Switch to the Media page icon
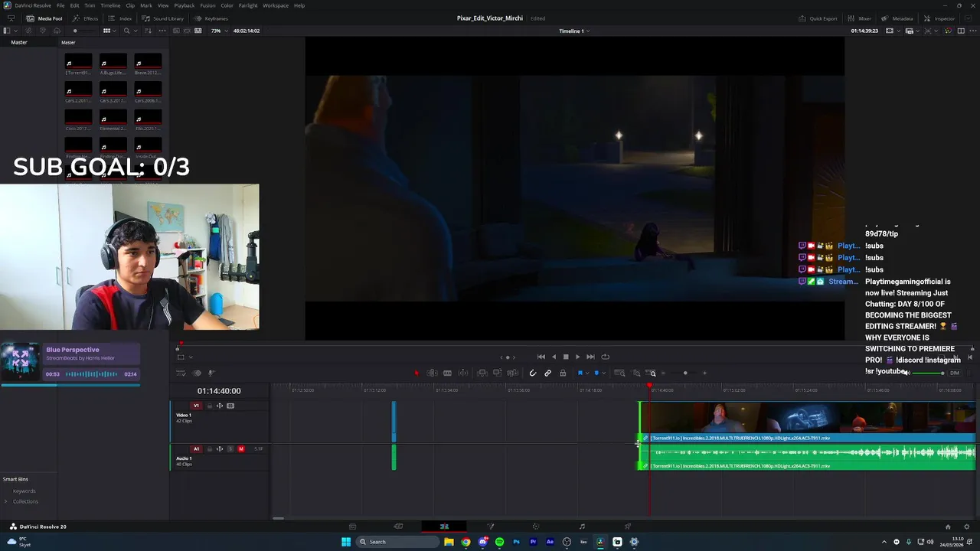The image size is (980, 551). coord(352,527)
